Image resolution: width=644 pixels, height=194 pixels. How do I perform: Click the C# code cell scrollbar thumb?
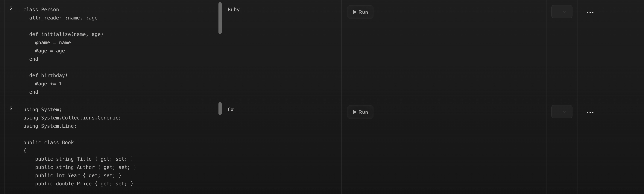[x=220, y=108]
